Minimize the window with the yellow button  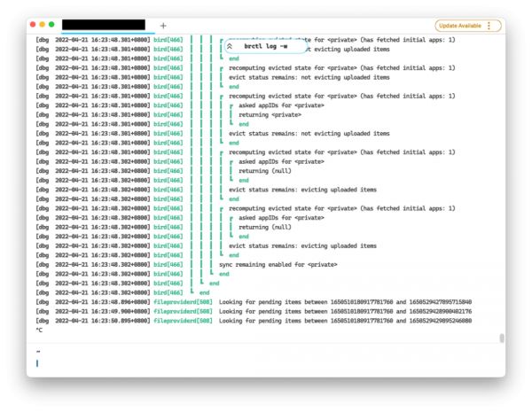42,25
